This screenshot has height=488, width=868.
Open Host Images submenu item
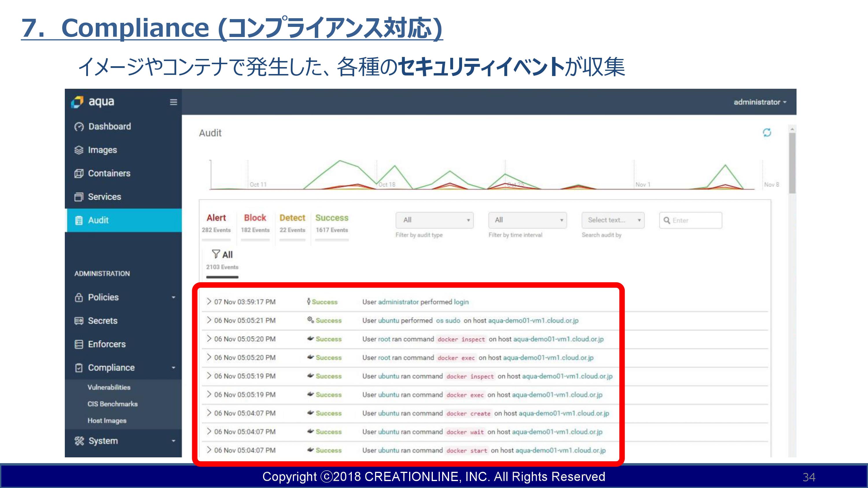pyautogui.click(x=107, y=421)
